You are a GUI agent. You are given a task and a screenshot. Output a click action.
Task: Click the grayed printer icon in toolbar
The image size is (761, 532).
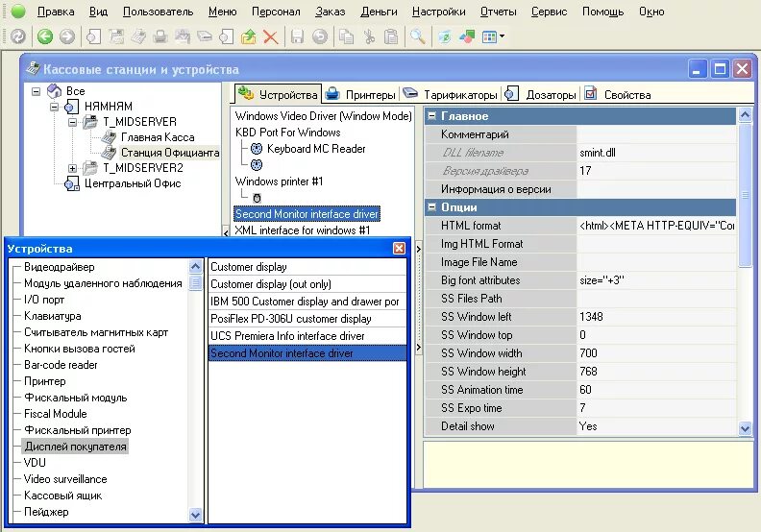[160, 36]
